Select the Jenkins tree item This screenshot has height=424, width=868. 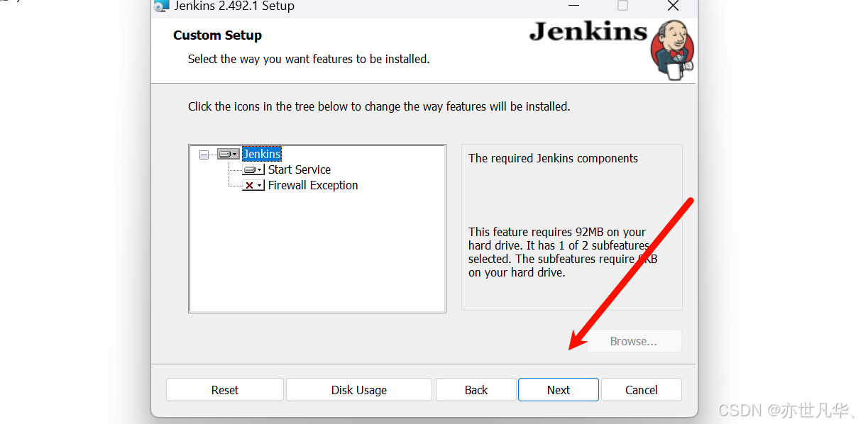tap(262, 154)
